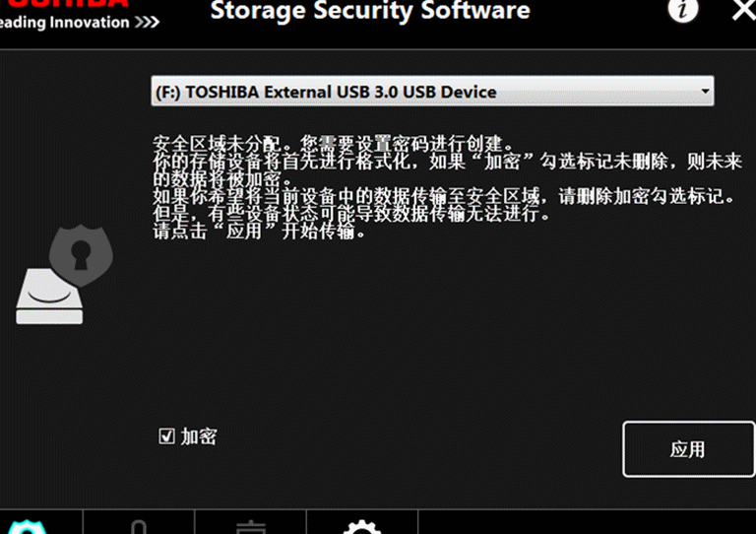Click the (F:) drive letter in the device selector
This screenshot has height=534, width=756.
click(x=167, y=92)
